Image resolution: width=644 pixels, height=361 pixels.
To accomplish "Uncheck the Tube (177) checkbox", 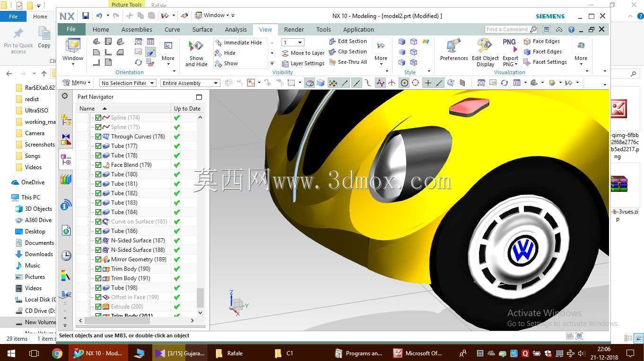I will 98,146.
